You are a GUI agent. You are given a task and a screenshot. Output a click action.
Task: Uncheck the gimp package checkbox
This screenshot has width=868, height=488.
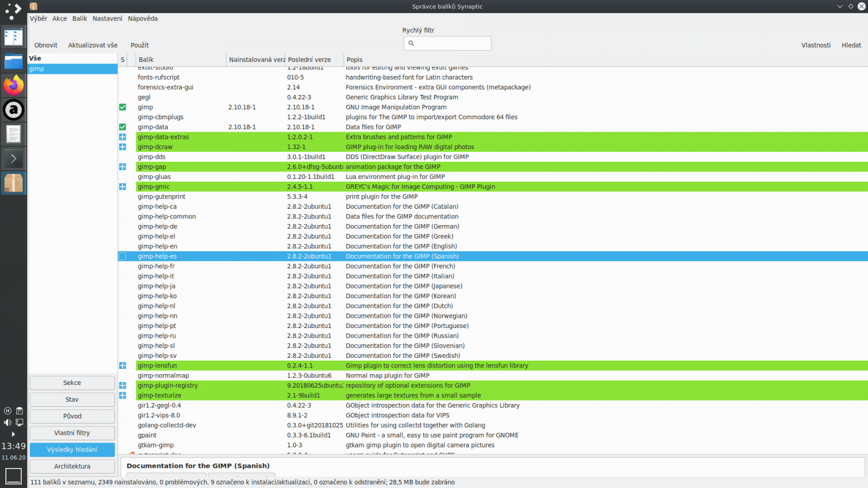pyautogui.click(x=122, y=107)
